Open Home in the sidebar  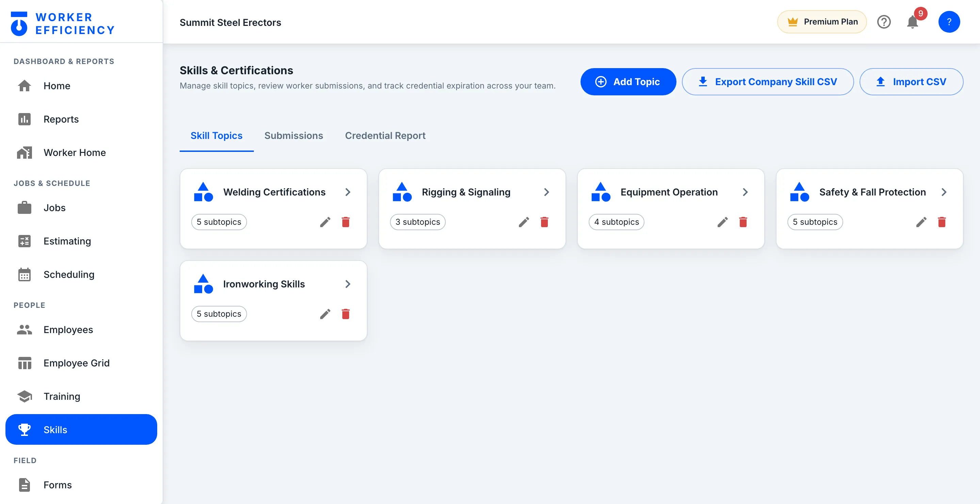point(81,86)
